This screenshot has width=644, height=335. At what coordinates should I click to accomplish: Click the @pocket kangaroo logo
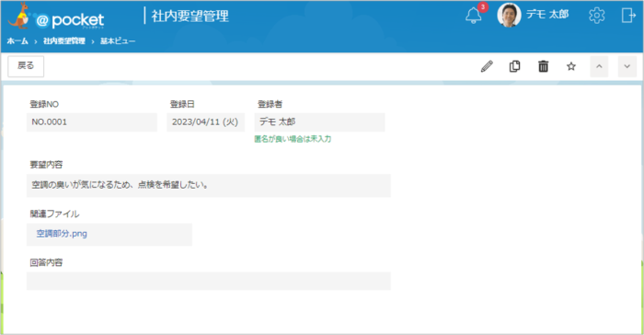[x=56, y=17]
